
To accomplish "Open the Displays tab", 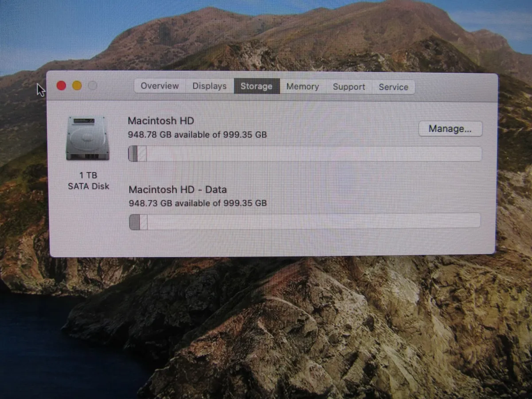I will coord(209,86).
